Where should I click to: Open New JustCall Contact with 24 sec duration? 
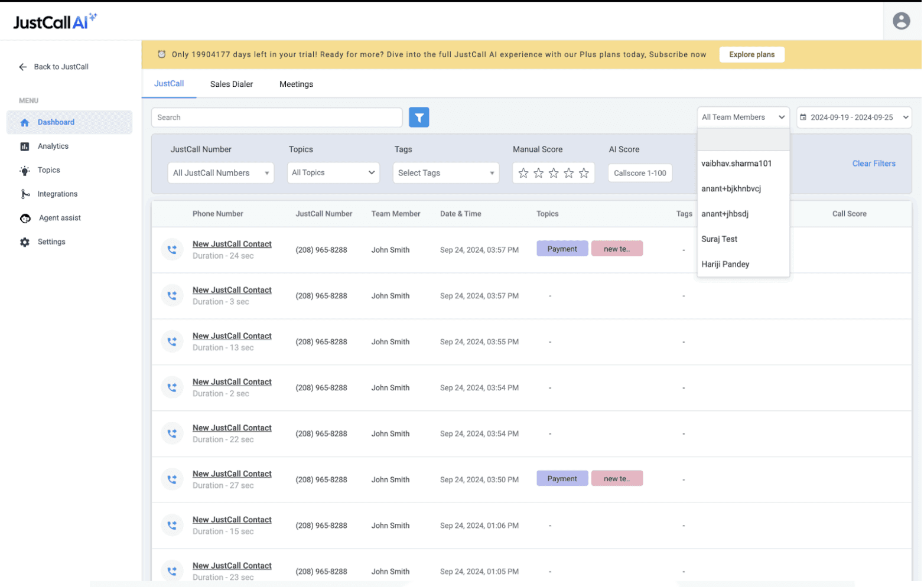[233, 244]
